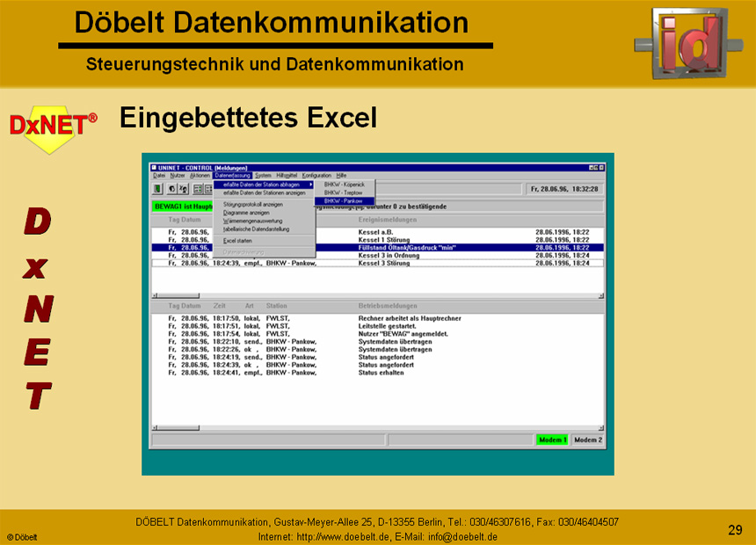756x545 pixels.
Task: Select 'BHKW - Köpenick' in submenu
Action: tap(345, 185)
